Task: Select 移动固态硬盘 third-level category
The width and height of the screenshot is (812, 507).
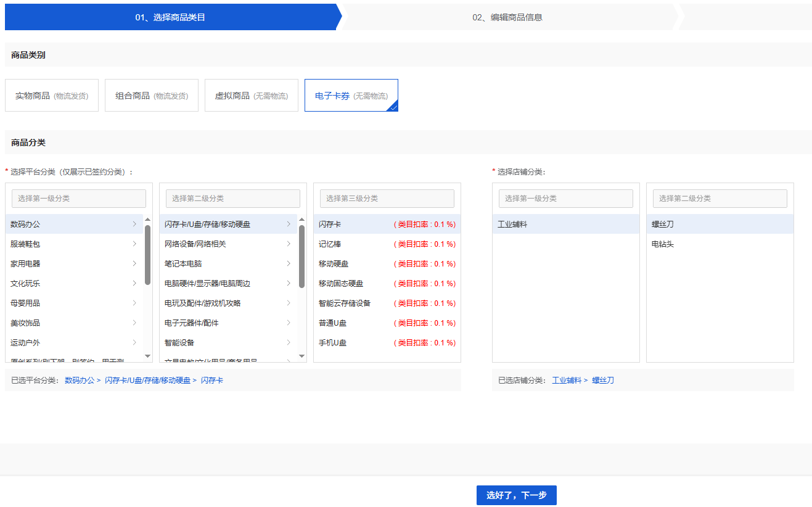Action: pyautogui.click(x=387, y=283)
